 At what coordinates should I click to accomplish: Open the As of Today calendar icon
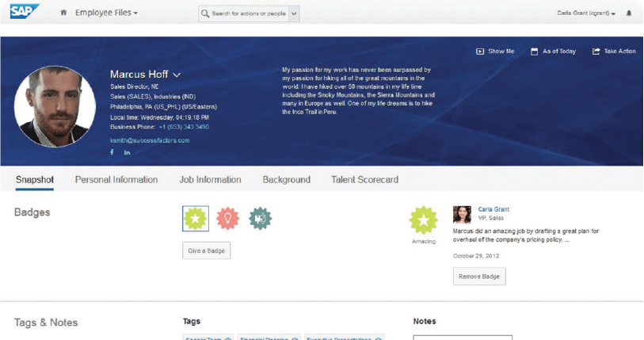535,52
